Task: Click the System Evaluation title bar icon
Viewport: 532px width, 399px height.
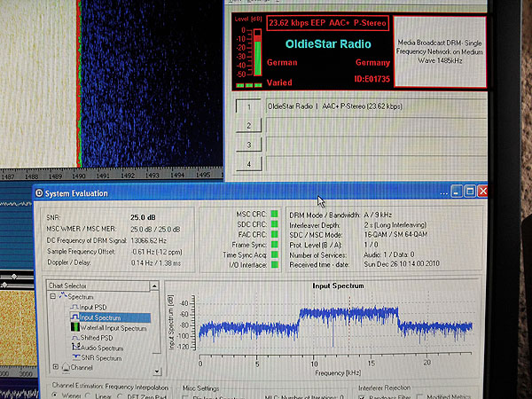Action: tap(39, 193)
